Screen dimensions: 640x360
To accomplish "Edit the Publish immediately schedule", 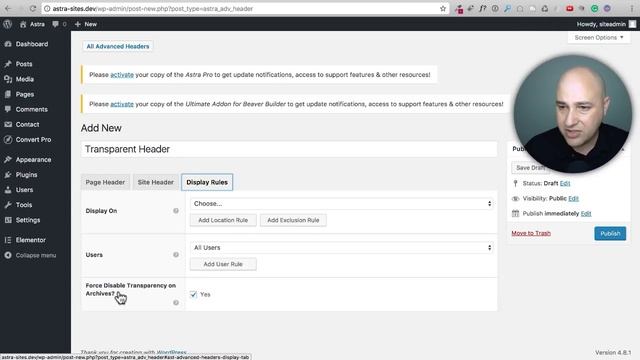I will (586, 213).
